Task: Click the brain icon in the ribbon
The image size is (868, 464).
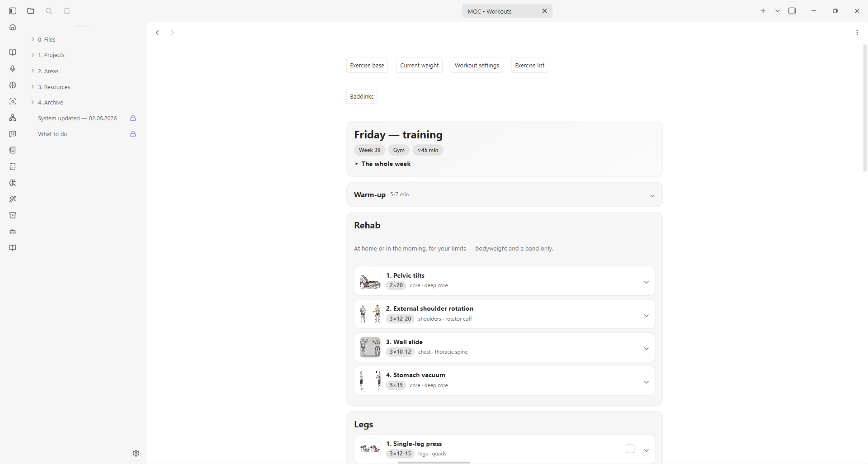Action: pos(13,85)
